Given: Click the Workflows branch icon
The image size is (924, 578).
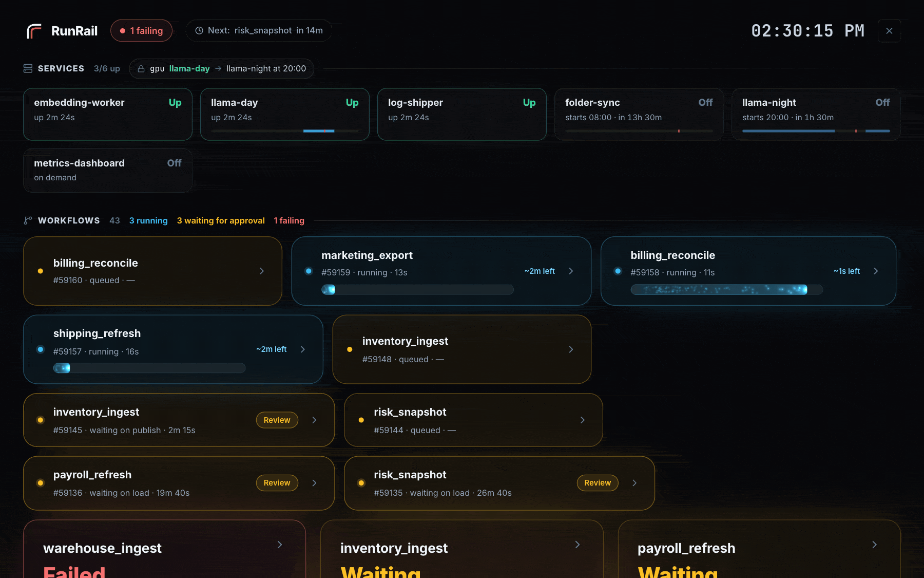Looking at the screenshot, I should (x=28, y=220).
